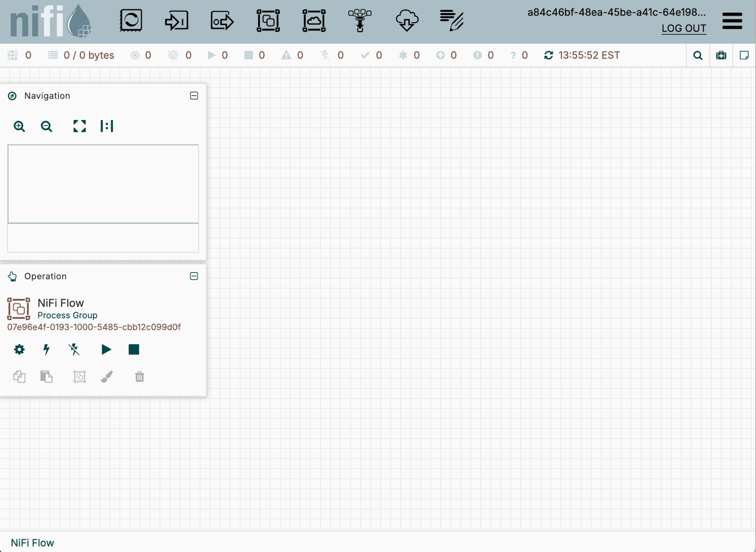
Task: Stop the flow with stop button
Action: (x=134, y=350)
